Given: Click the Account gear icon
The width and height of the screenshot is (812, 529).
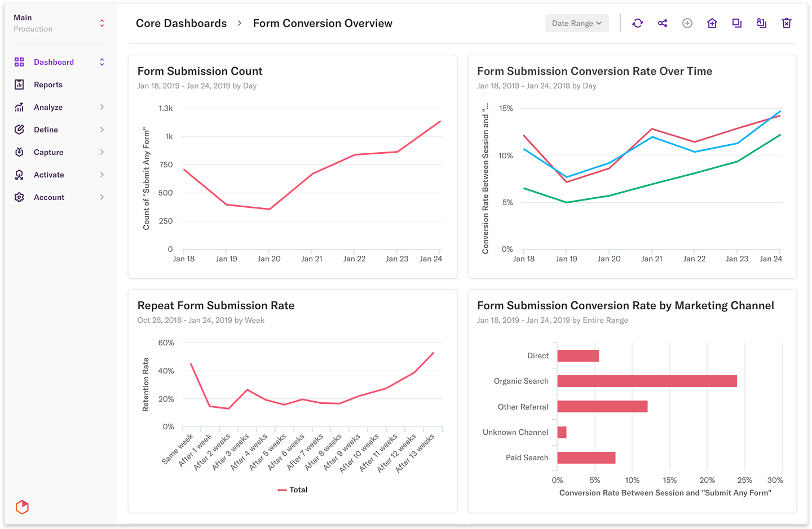Looking at the screenshot, I should [x=19, y=197].
